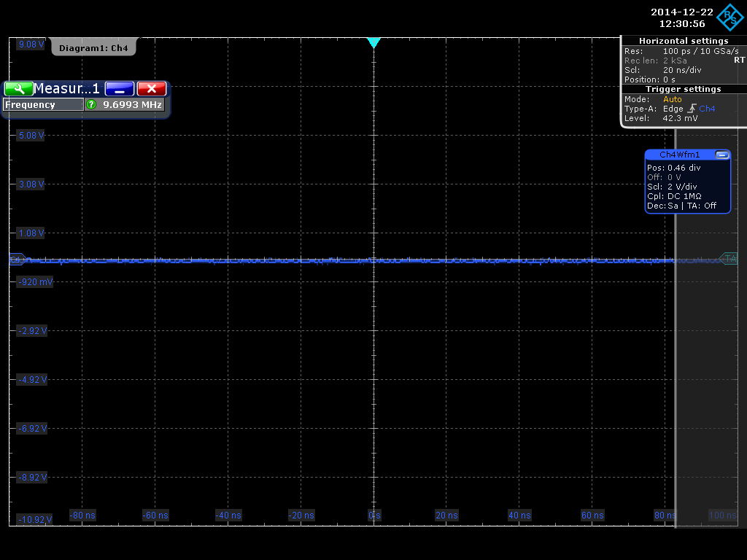Minimize the Ch4Wfm1 signal box
Screen dimensions: 747x560
(x=721, y=155)
